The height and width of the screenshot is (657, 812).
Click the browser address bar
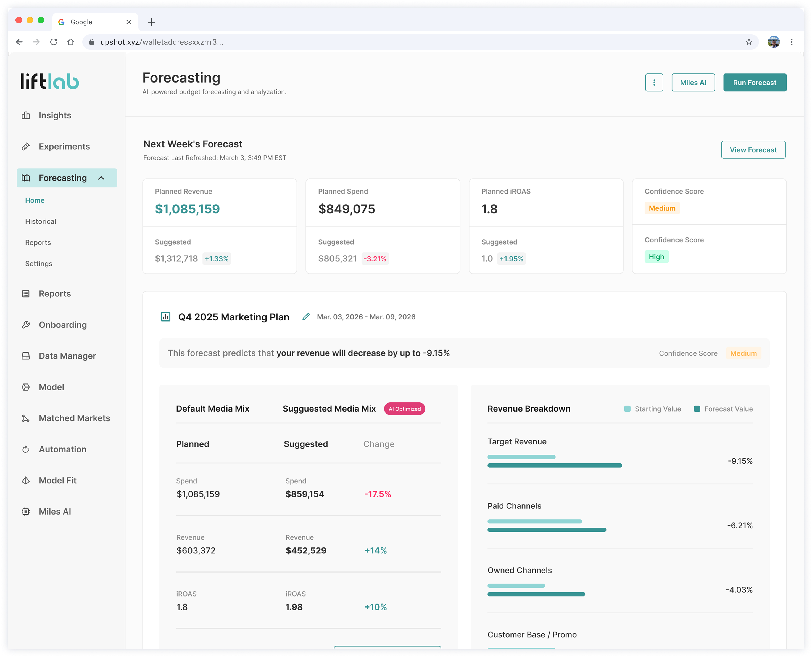point(379,42)
